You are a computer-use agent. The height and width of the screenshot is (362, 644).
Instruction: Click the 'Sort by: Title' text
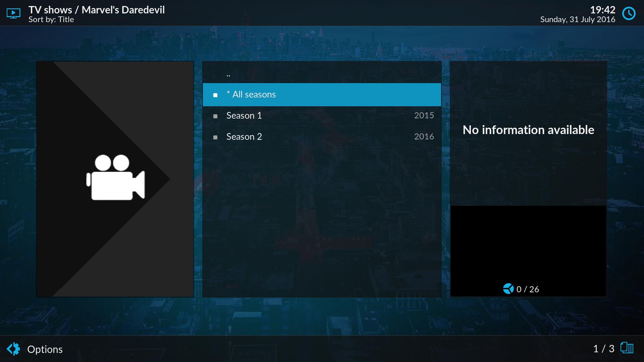[x=51, y=19]
